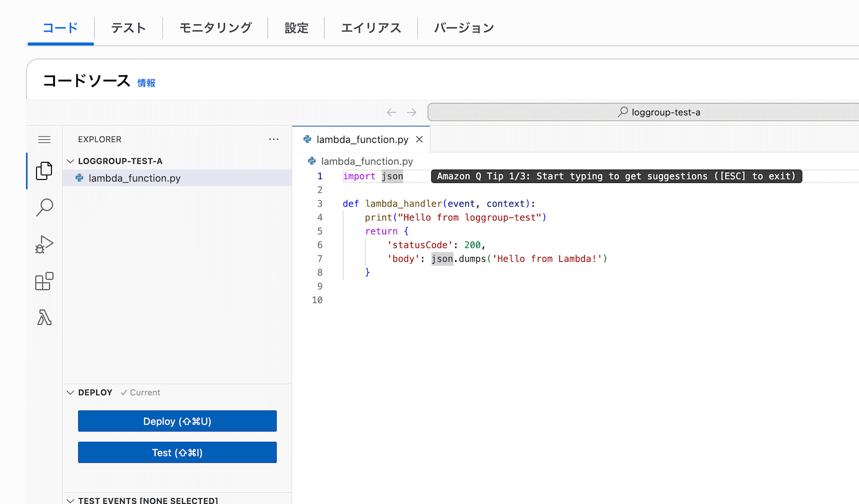Click the EXPLORER panel title
The image size is (859, 504).
coord(100,139)
